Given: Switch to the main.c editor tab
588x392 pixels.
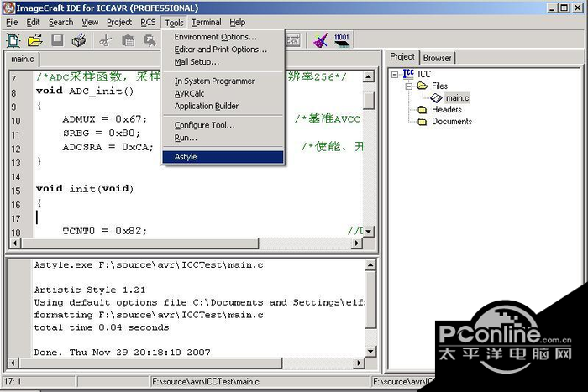Looking at the screenshot, I should pos(23,60).
